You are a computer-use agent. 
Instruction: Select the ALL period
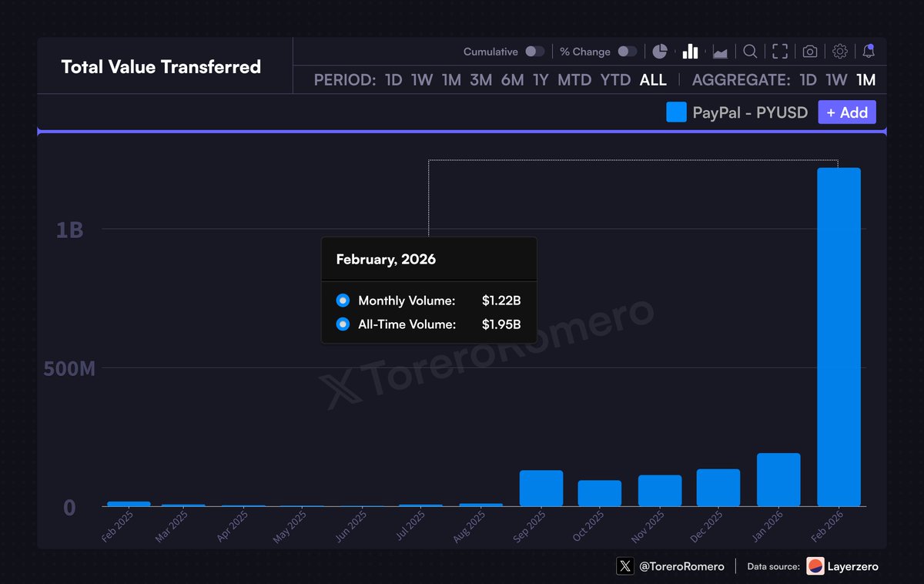[x=653, y=80]
